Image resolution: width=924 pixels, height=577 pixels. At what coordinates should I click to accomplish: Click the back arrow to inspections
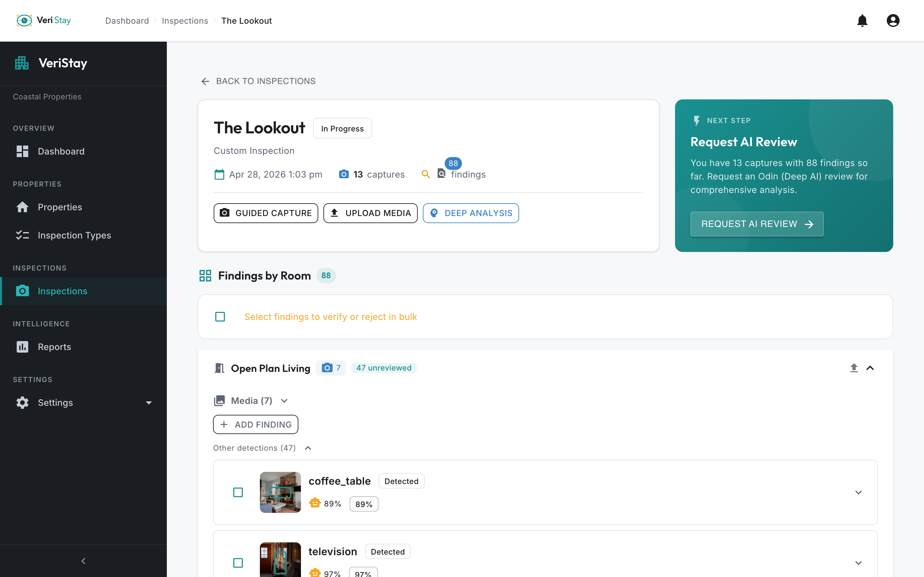pyautogui.click(x=205, y=81)
